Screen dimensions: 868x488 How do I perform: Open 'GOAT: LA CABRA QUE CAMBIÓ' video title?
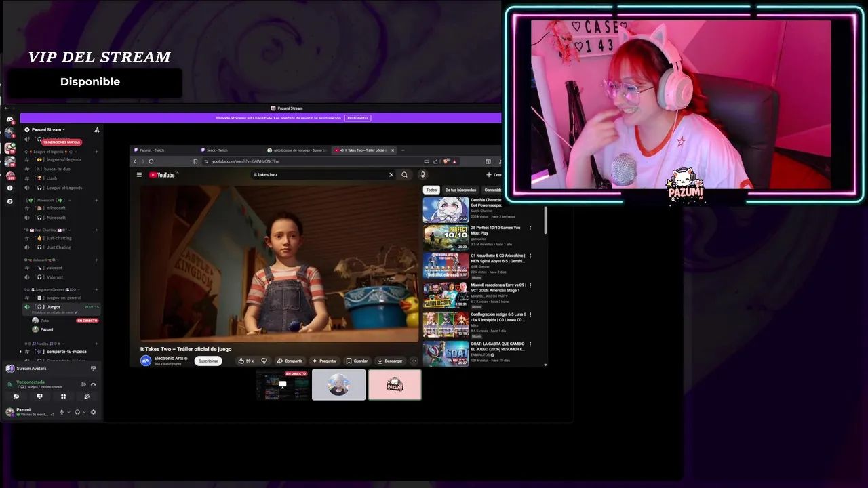pos(498,346)
